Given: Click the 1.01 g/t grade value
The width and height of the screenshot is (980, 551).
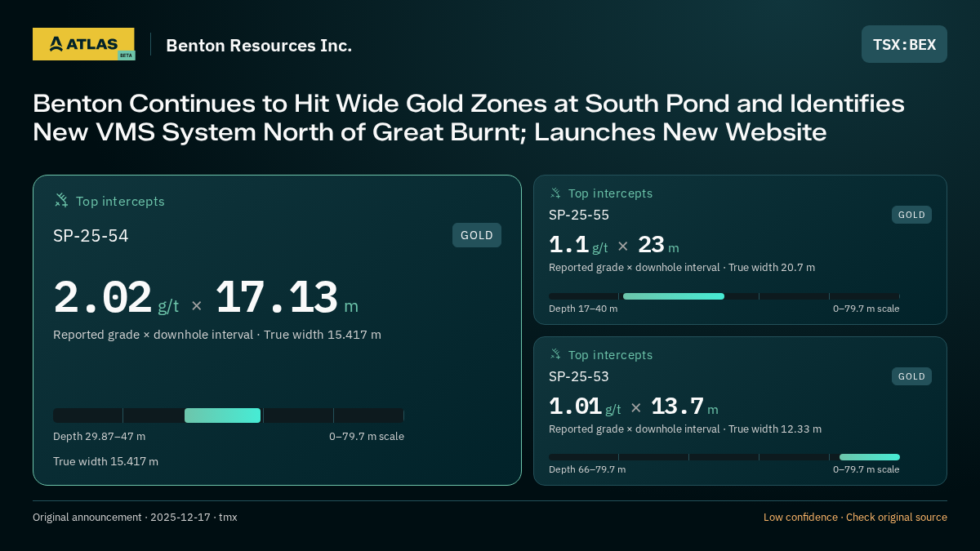Looking at the screenshot, I should point(585,407).
